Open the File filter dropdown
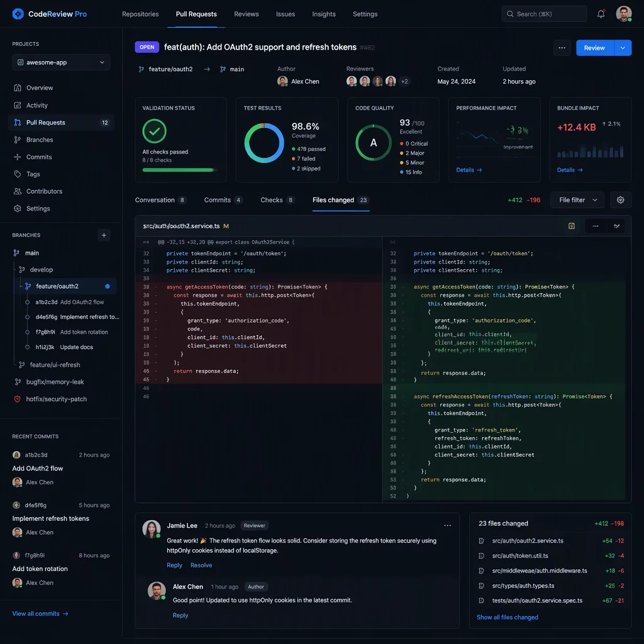This screenshot has width=644, height=644. [x=577, y=200]
